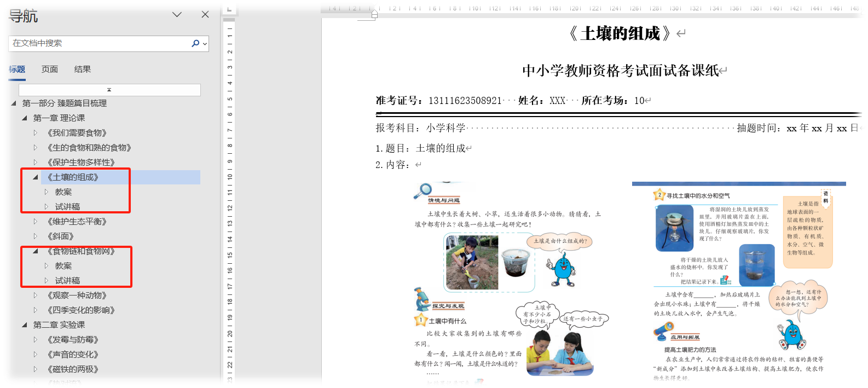Expand the 《我们需要食物》 heading arrow
868x388 pixels.
(x=36, y=132)
